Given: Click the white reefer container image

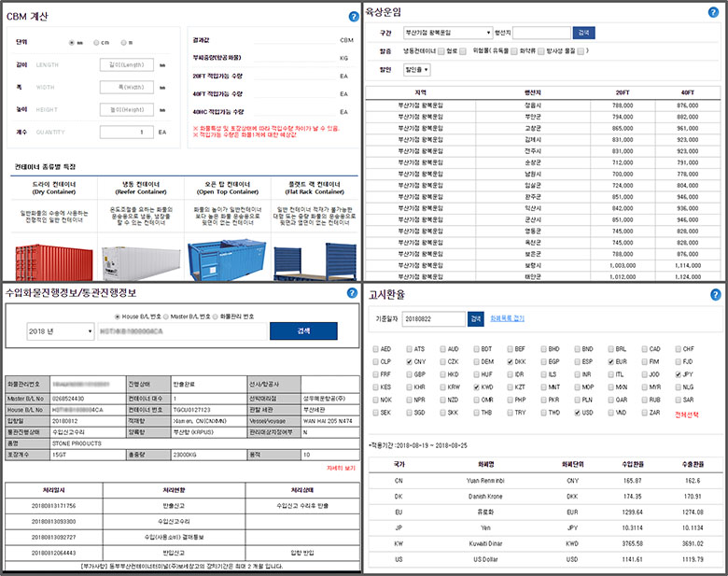Looking at the screenshot, I should pos(141,263).
